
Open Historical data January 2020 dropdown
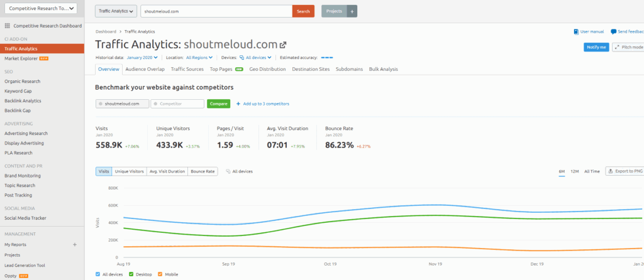coord(142,58)
